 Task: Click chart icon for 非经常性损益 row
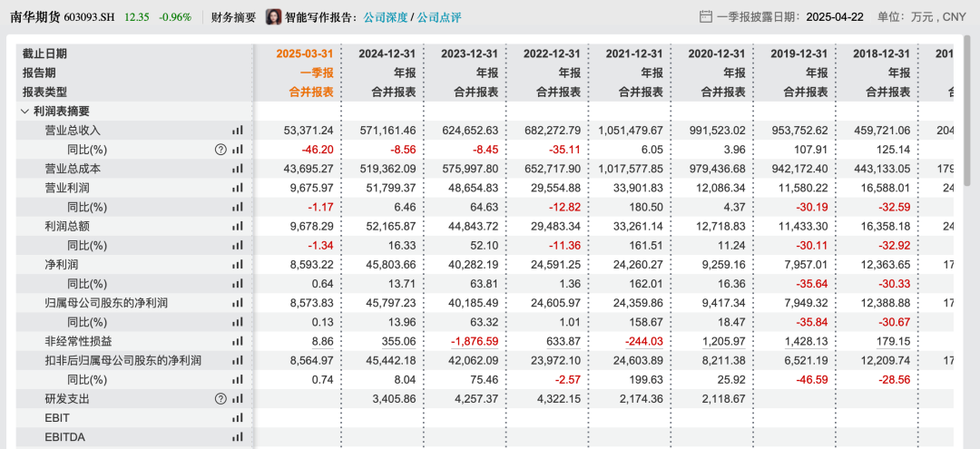238,342
